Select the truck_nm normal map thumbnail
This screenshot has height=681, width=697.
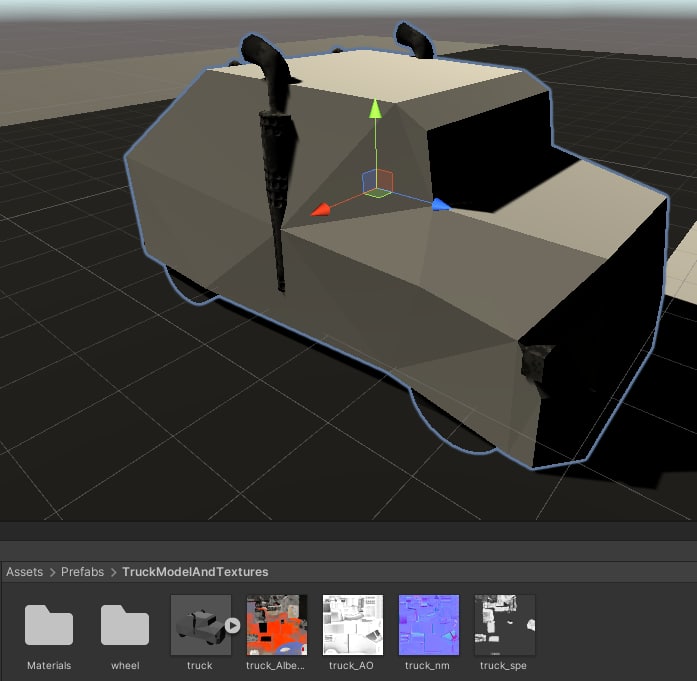click(429, 625)
